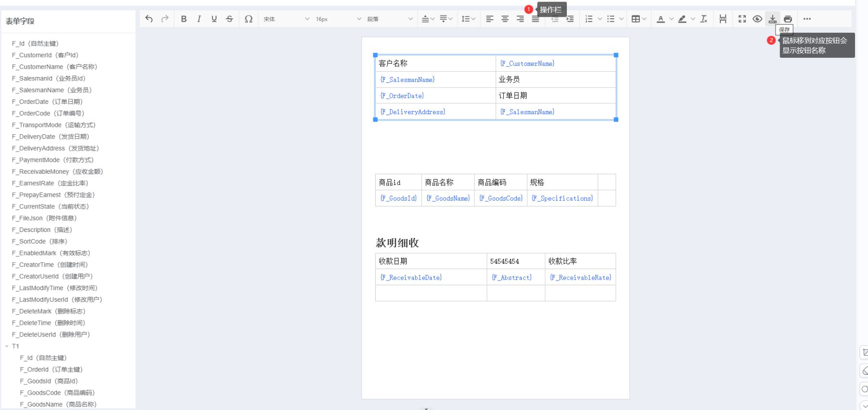868x410 pixels.
Task: Select F_EnabledMark (有效标志) field
Action: [x=51, y=253]
